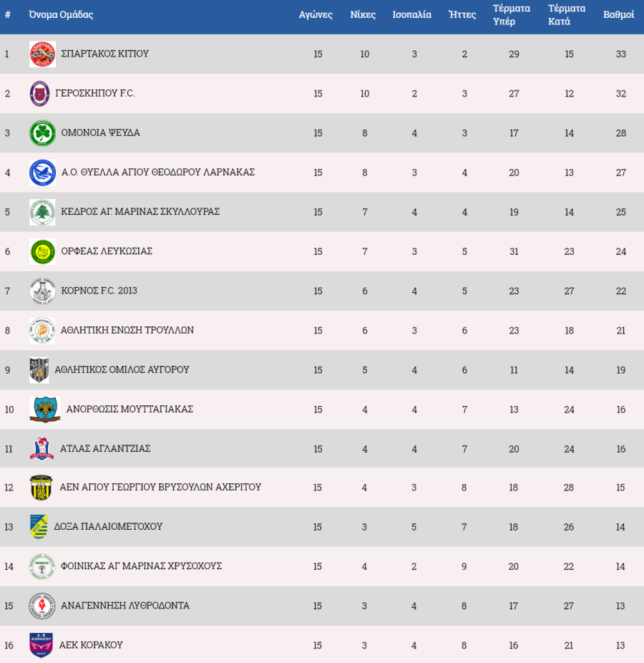Click the ΟΡΦΕΑΣ ΛΕΥΚΩΣΙΑΣ yellow-green logo
This screenshot has width=644, height=663.
tap(42, 251)
